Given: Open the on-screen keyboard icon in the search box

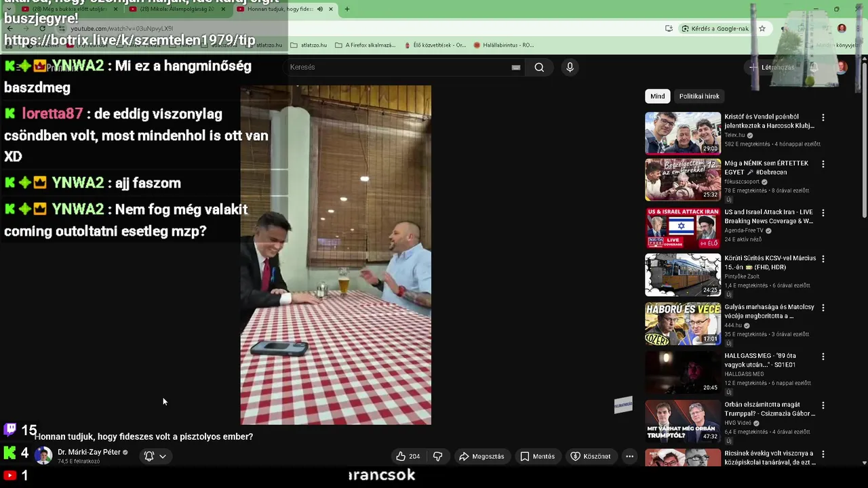Looking at the screenshot, I should pyautogui.click(x=516, y=67).
